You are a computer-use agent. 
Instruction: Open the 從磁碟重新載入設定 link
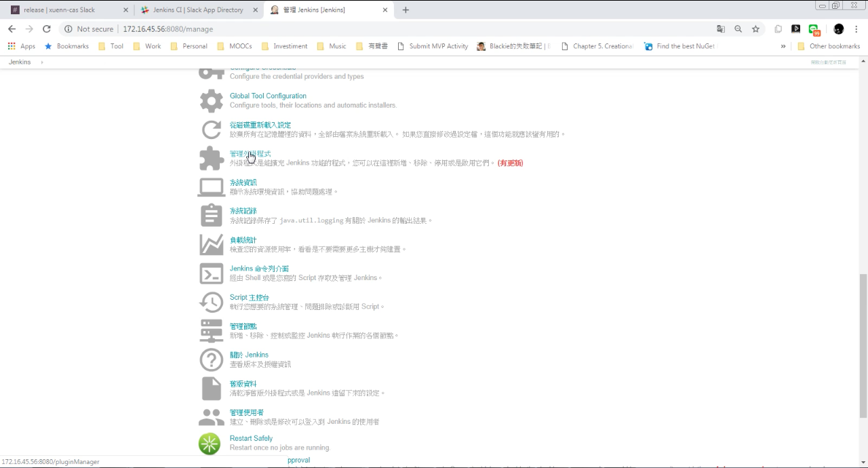[260, 125]
